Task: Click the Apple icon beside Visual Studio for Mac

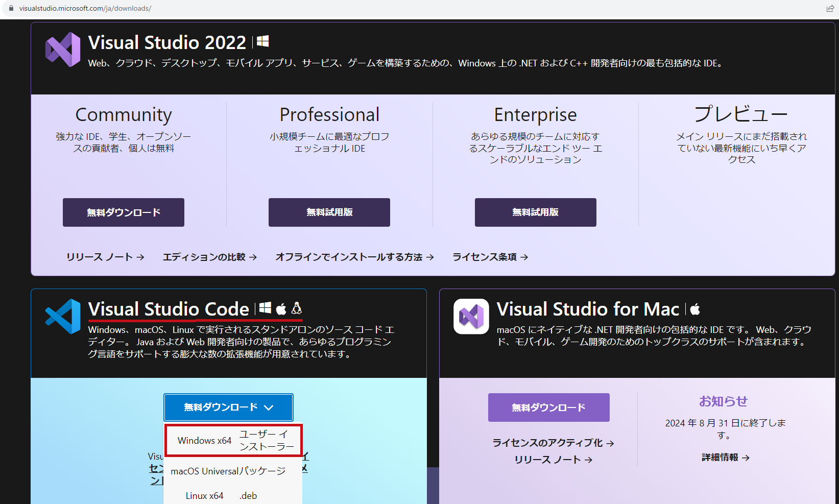Action: pyautogui.click(x=695, y=308)
